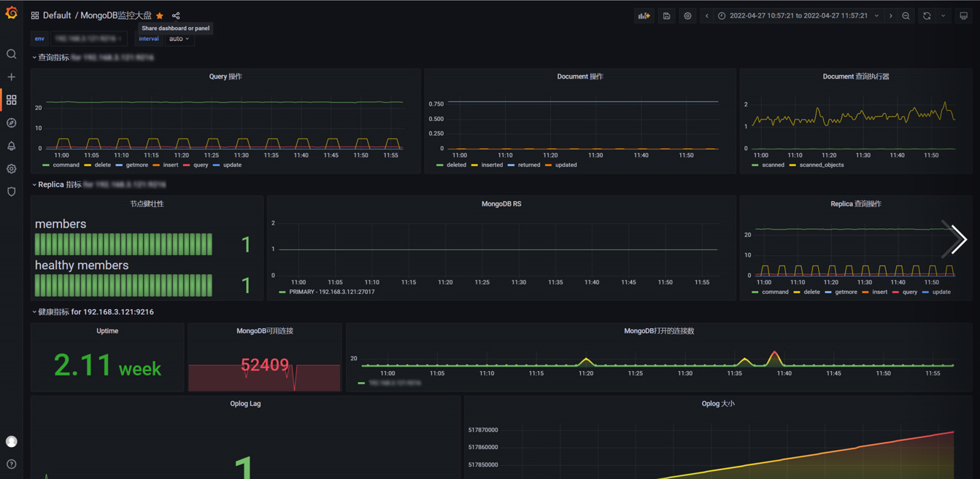Open dashboard settings gear in top bar
This screenshot has width=980, height=479.
tap(687, 15)
